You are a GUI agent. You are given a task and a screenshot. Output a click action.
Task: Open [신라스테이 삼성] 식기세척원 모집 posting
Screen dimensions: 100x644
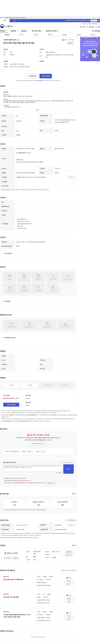pyautogui.click(x=13, y=580)
